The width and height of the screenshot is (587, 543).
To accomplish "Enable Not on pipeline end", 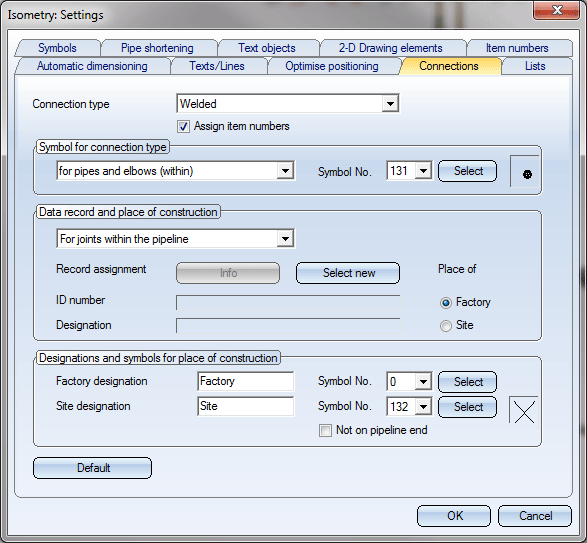I will click(x=325, y=430).
